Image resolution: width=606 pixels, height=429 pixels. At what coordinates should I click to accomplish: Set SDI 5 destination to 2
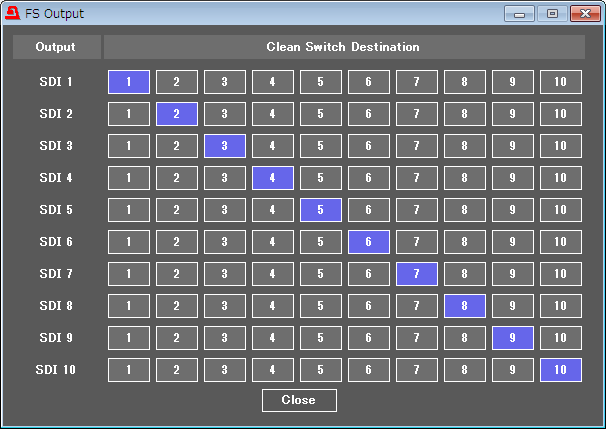[176, 210]
